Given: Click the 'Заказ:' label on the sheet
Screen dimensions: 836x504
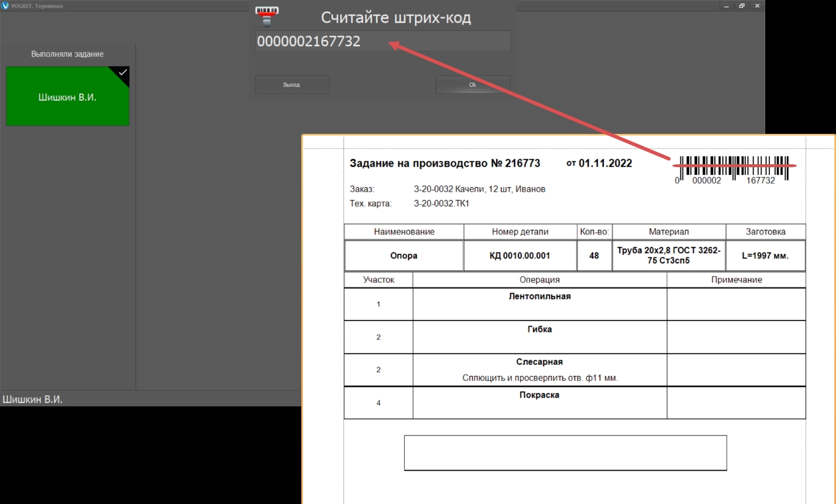Looking at the screenshot, I should pos(362,189).
